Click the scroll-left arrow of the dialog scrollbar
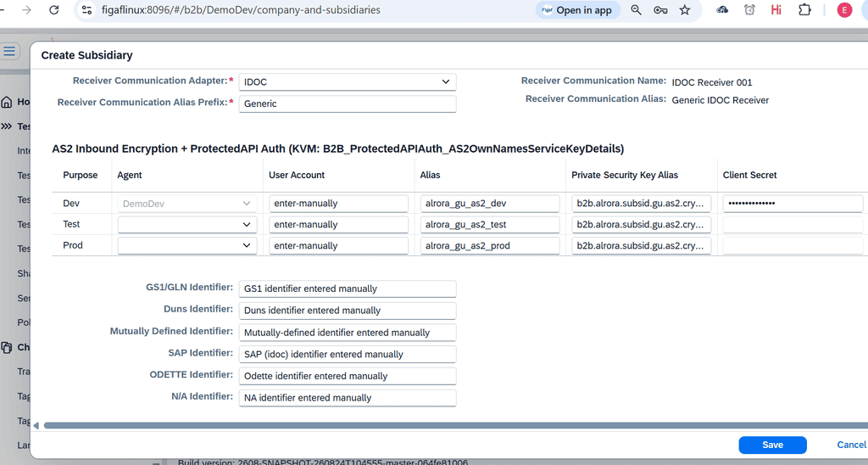Viewport: 868px width, 465px height. (x=36, y=426)
